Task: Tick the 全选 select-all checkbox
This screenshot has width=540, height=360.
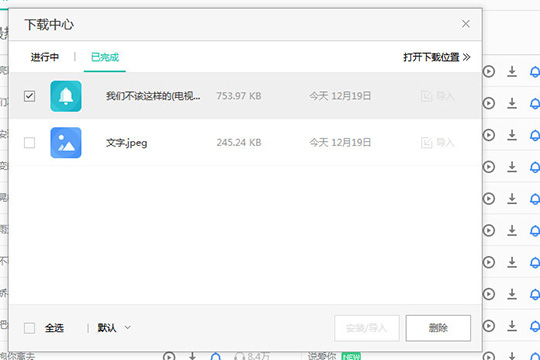Action: pos(30,328)
